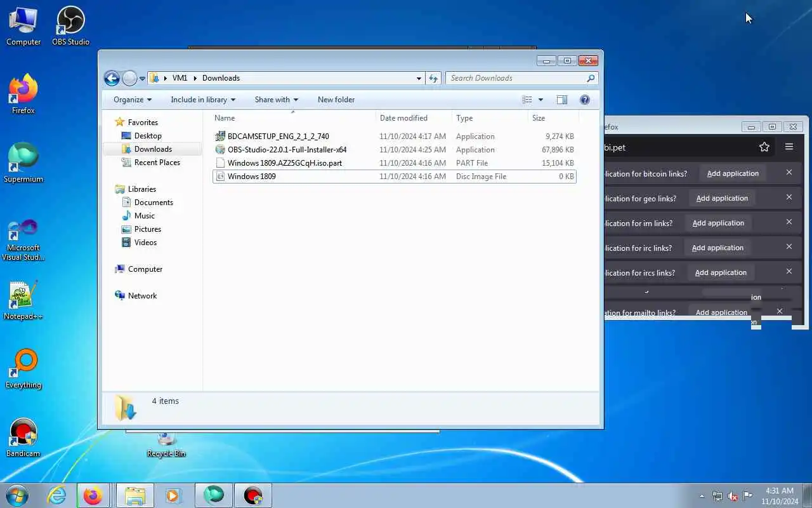Viewport: 812px width, 508px height.
Task: Switch to Supermium in the taskbar
Action: click(214, 495)
